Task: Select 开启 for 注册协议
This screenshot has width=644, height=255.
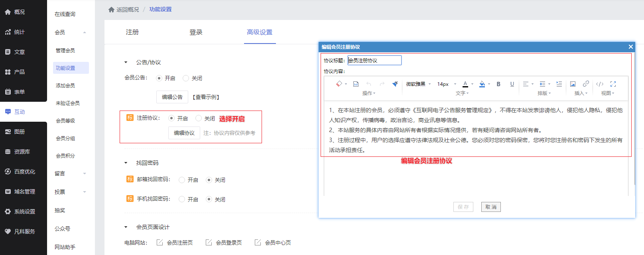Action: point(171,118)
